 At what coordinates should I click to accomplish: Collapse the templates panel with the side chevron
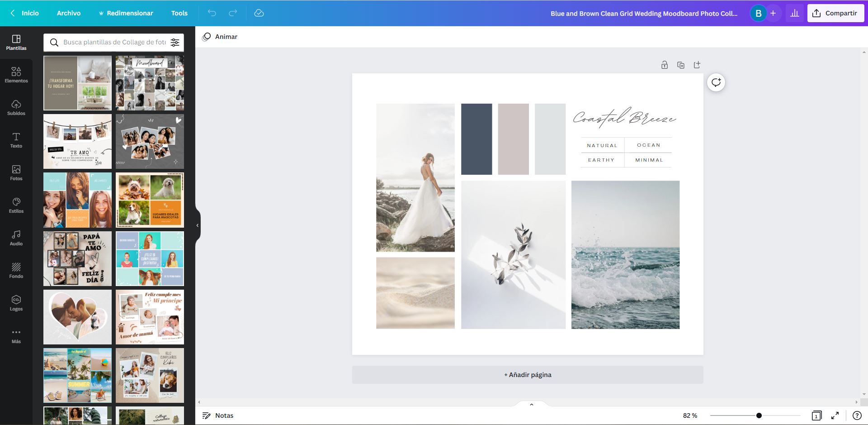coord(197,225)
